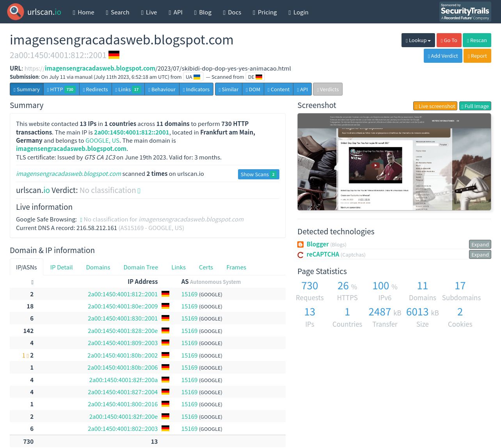Open IP 2a00:1450:4001:809::2003 link

(x=123, y=343)
